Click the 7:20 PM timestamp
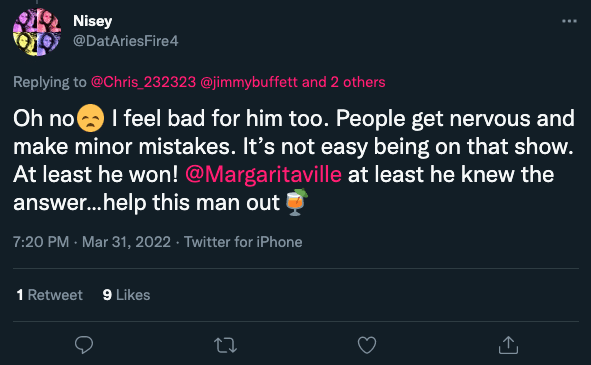 coord(41,242)
